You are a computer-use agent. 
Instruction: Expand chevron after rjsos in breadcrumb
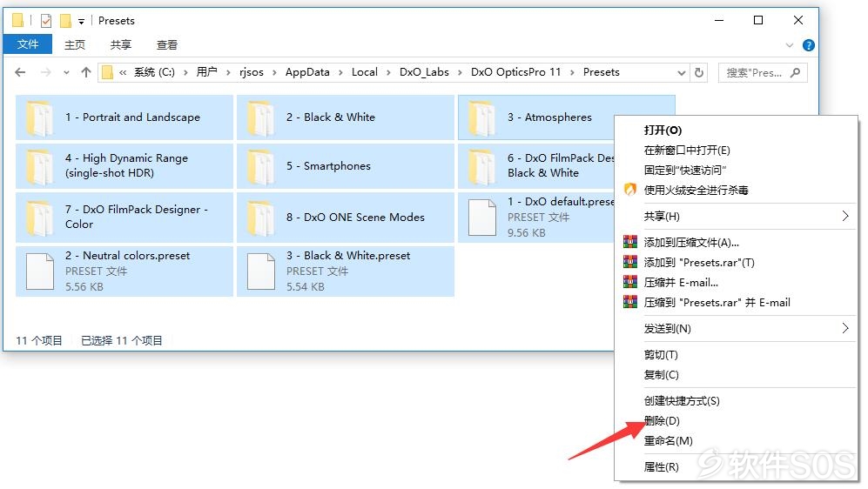click(x=274, y=72)
